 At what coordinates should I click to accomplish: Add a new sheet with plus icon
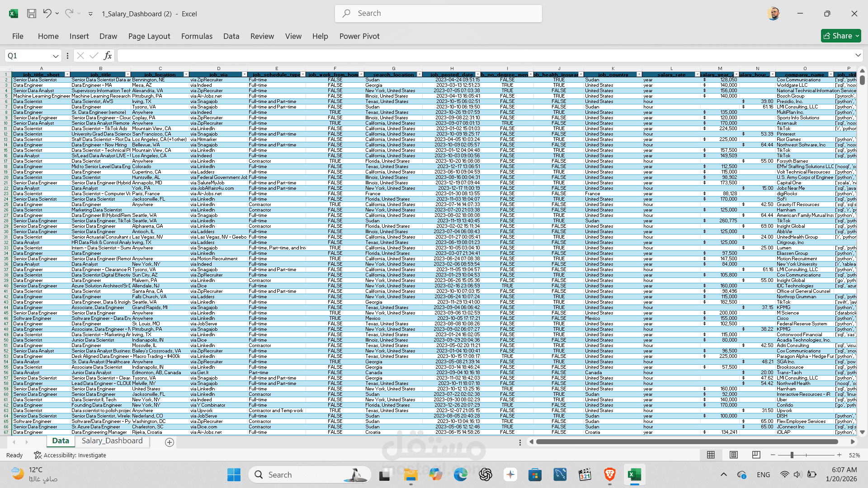coord(170,442)
